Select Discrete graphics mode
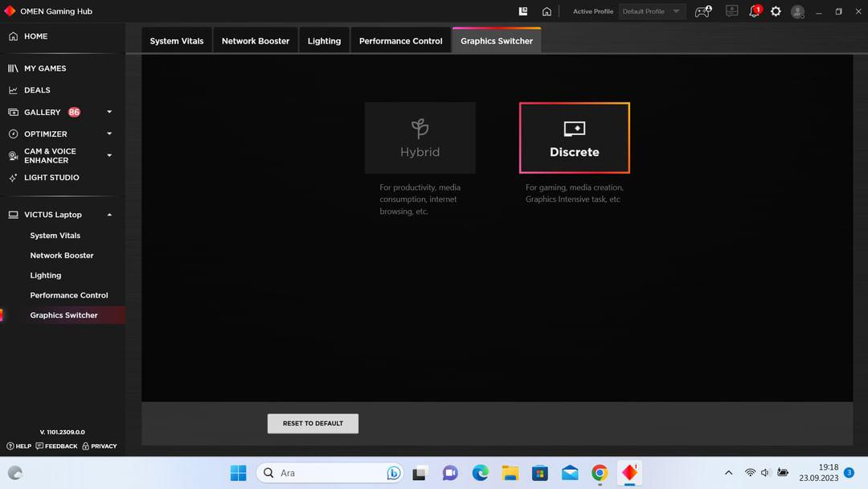The image size is (868, 489). click(574, 138)
